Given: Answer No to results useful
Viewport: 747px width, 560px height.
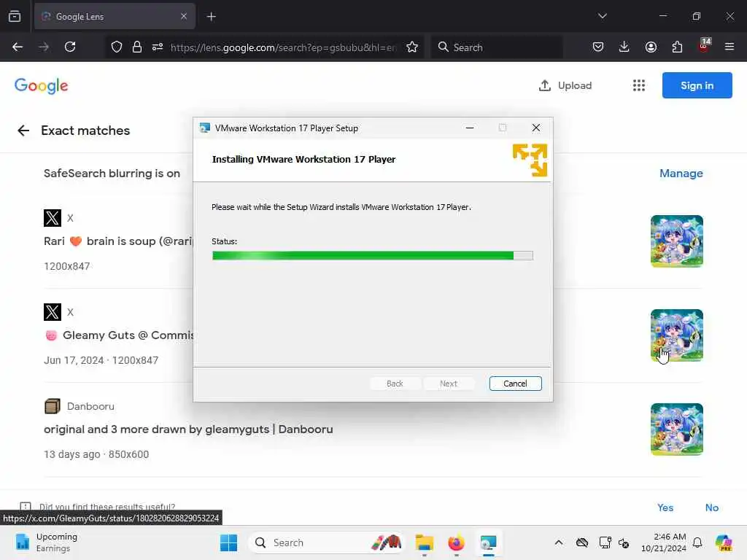Looking at the screenshot, I should pos(712,507).
